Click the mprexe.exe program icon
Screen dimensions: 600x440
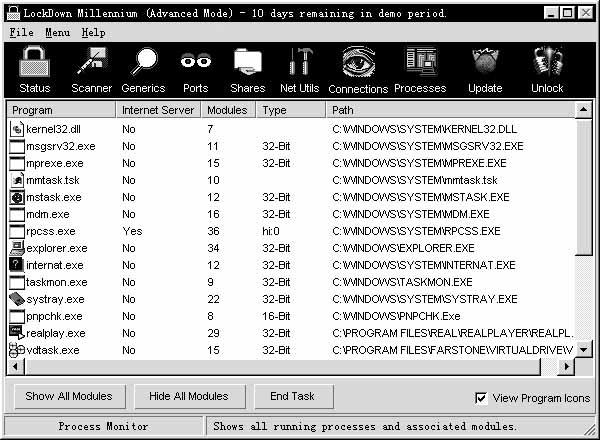point(16,163)
